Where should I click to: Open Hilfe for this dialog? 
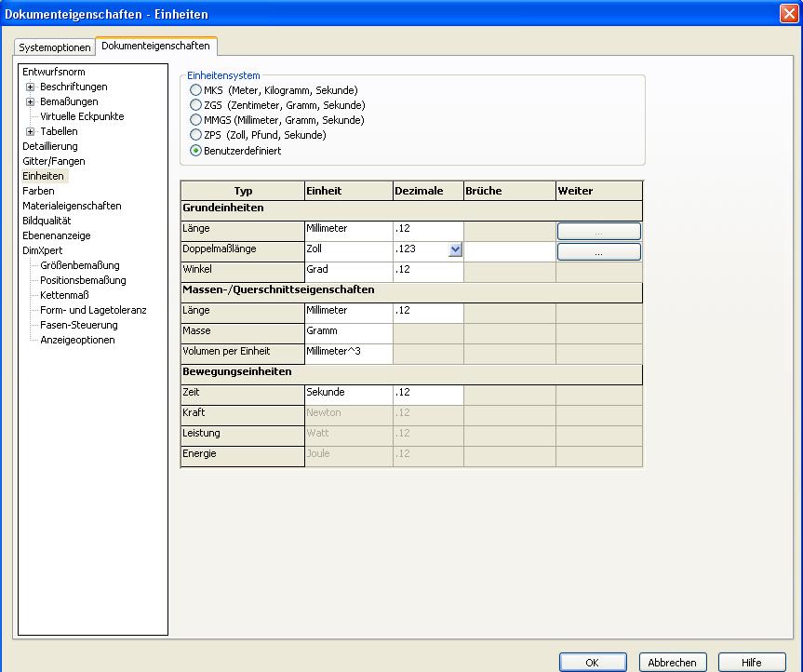point(751,662)
